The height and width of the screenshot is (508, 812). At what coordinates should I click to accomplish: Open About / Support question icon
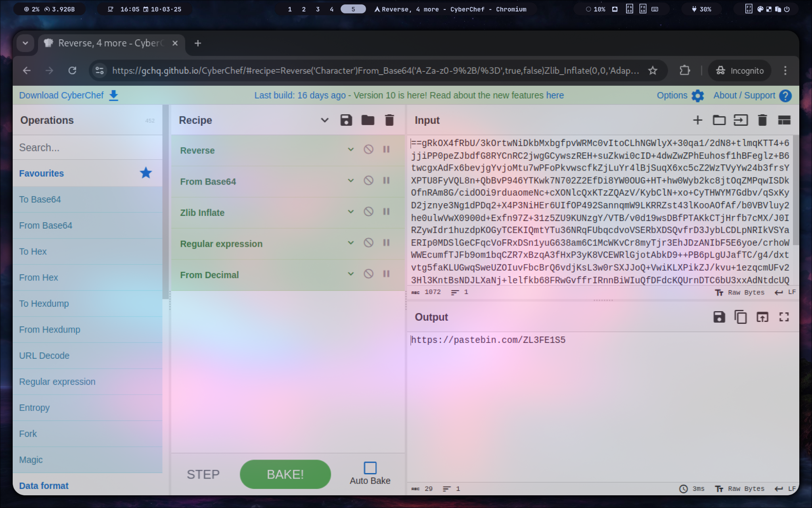(785, 96)
